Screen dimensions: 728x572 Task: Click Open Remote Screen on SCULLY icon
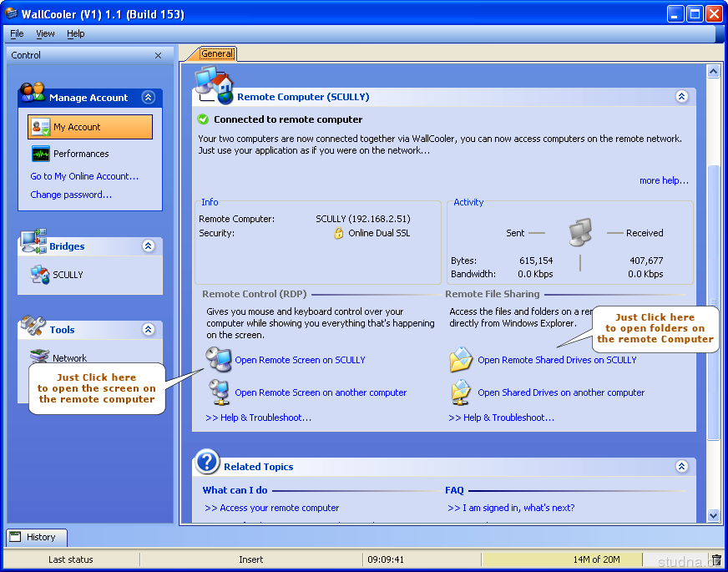[x=219, y=360]
